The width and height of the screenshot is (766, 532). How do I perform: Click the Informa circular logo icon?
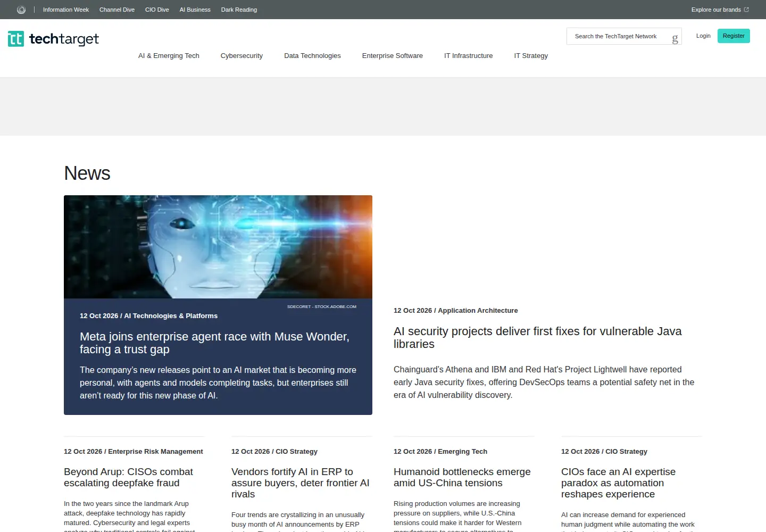(21, 10)
